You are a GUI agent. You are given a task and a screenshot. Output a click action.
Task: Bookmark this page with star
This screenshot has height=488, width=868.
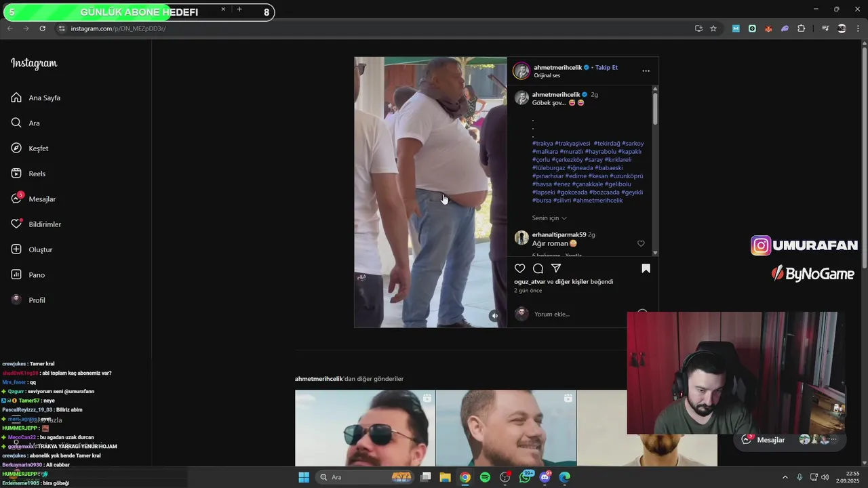coord(713,28)
